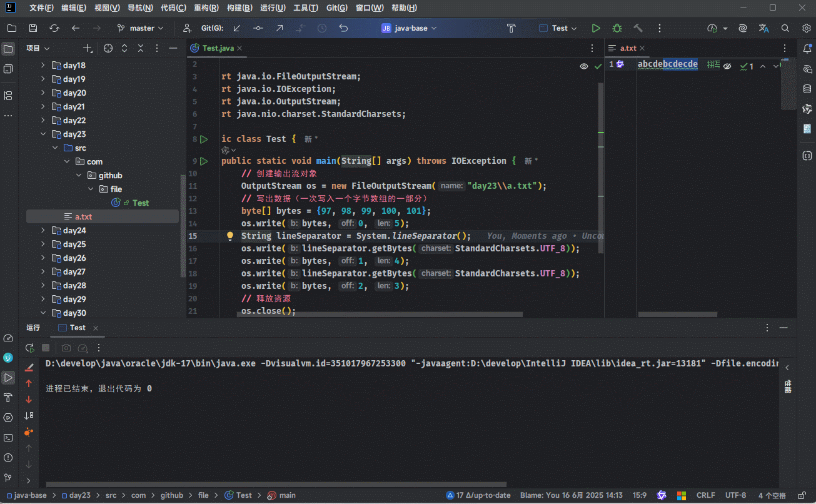Toggle the crossed-eye icon in a.txt editor
The image size is (816, 504).
pos(727,66)
